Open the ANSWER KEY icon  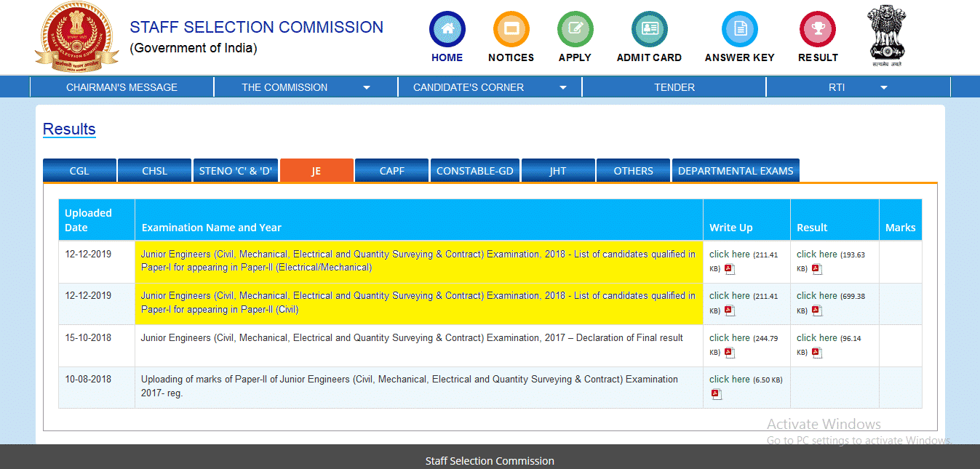pos(739,28)
